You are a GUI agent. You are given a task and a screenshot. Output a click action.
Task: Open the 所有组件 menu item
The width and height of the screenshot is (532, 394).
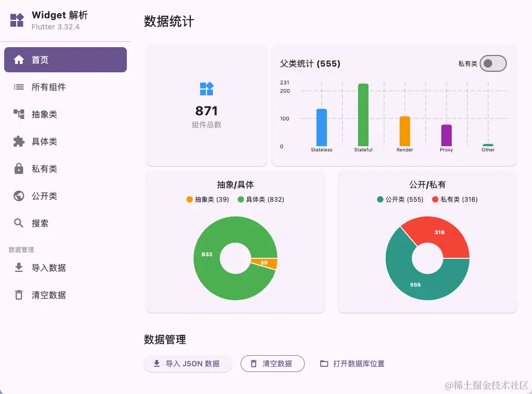[66, 87]
